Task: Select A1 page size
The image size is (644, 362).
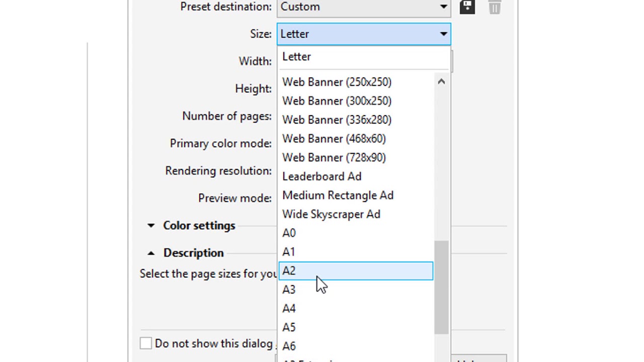Action: tap(355, 252)
